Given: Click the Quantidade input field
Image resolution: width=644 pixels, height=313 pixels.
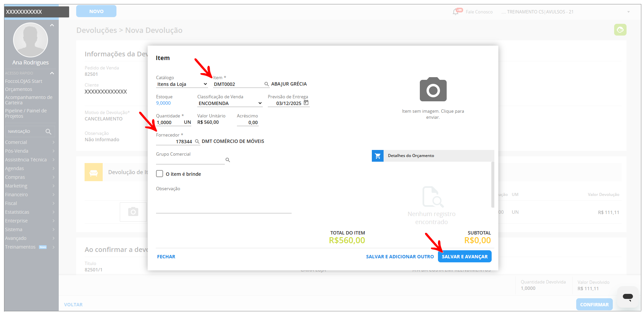Looking at the screenshot, I should [169, 122].
